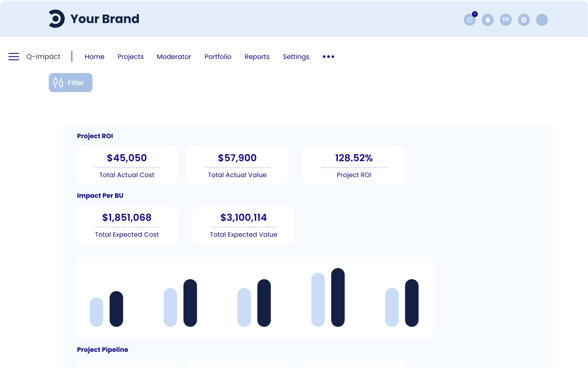Click the Q-impact app label
The height and width of the screenshot is (368, 588).
[43, 57]
